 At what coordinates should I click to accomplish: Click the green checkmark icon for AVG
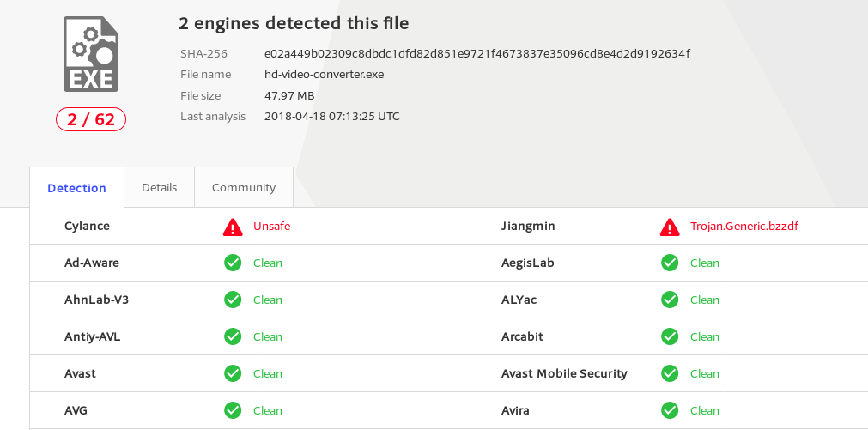[233, 410]
